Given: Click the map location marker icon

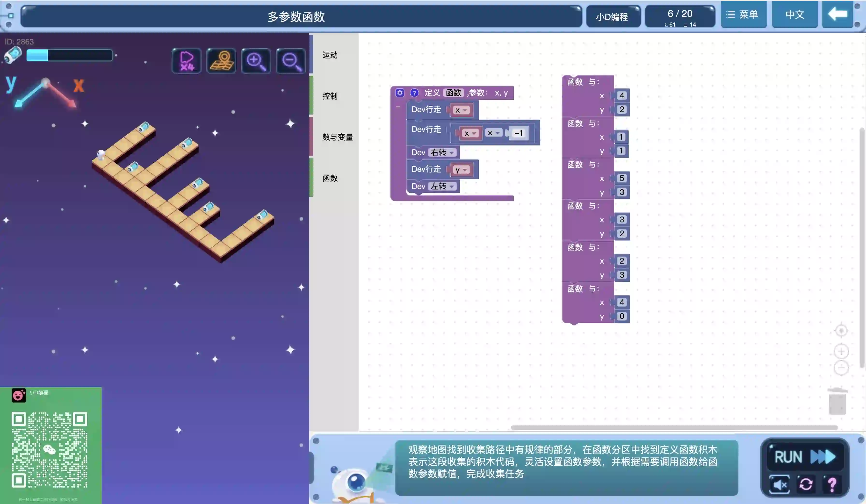Looking at the screenshot, I should [x=221, y=61].
